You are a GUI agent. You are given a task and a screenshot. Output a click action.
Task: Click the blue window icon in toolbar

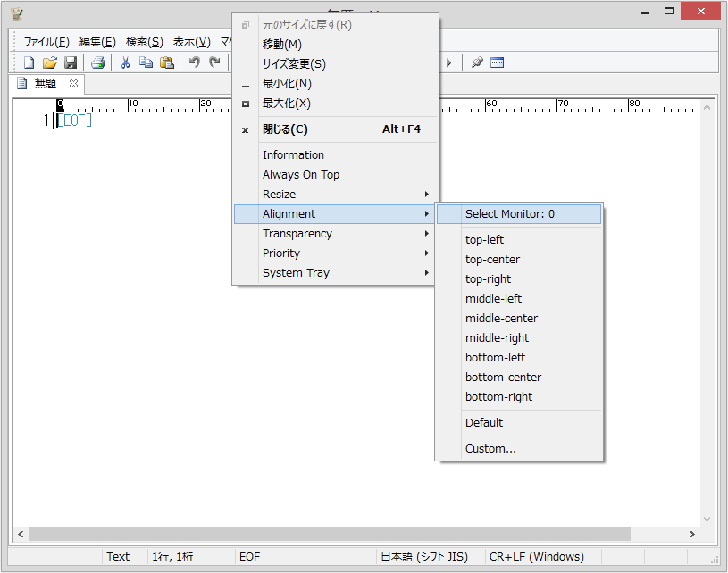point(497,62)
